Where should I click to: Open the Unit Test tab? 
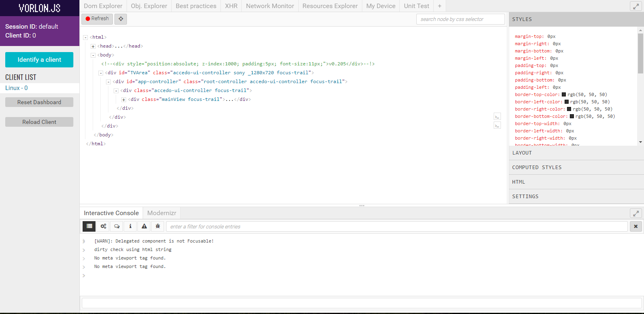[417, 6]
